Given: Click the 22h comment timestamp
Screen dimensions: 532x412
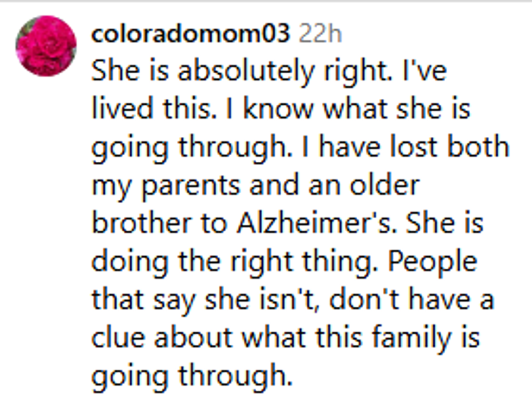Looking at the screenshot, I should [x=320, y=34].
